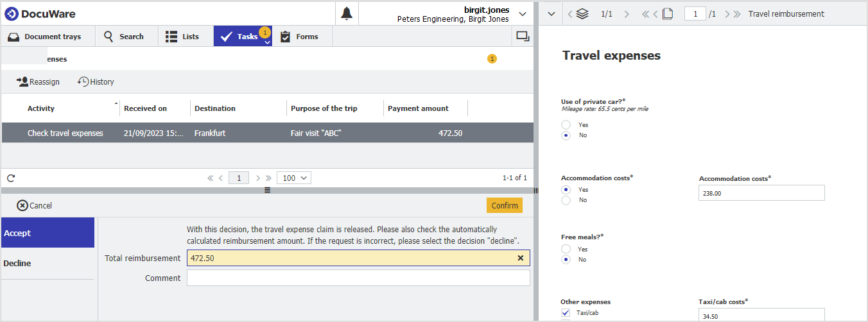Expand the Tasks tab dropdown arrow

click(267, 42)
